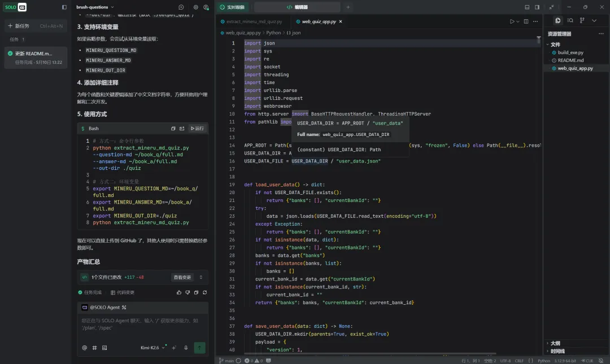Open the brush-questions project dropdown
This screenshot has height=364, width=610.
(95, 7)
